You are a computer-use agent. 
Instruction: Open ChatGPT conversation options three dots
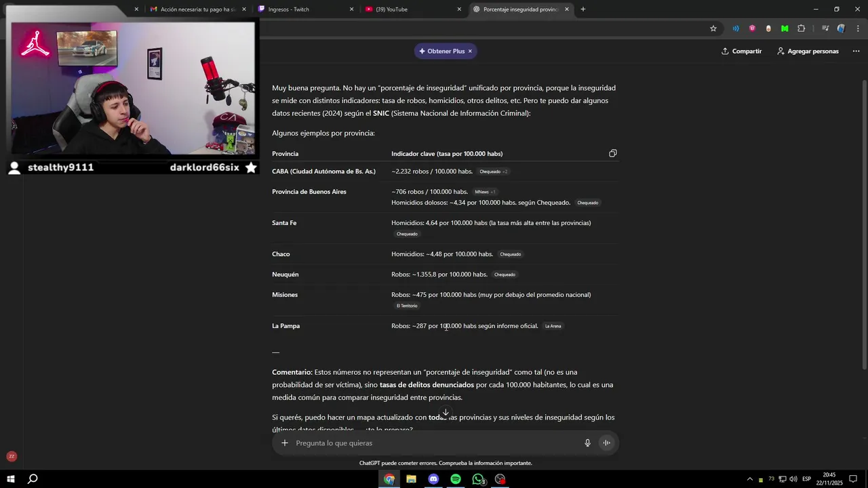(x=856, y=51)
